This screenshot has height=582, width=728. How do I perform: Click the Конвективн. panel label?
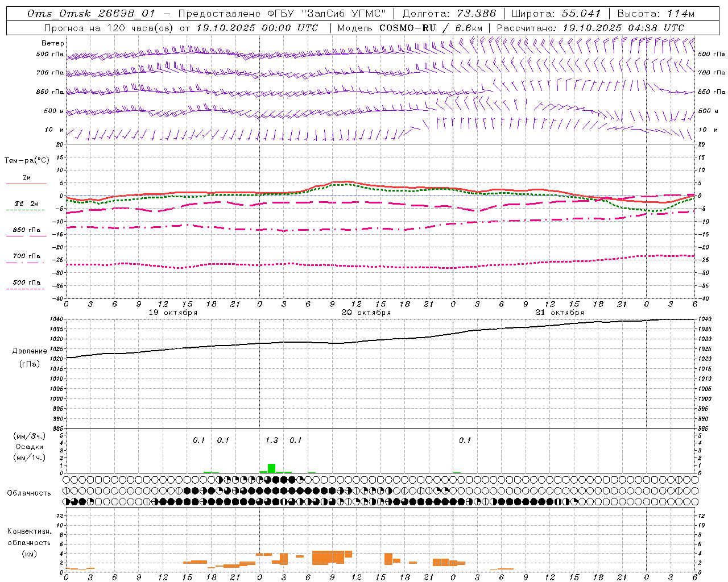29,531
